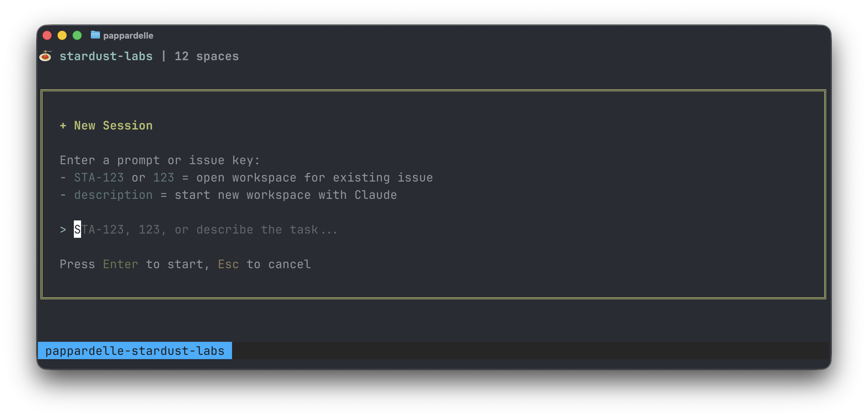Expand the 12 spaces counter

tap(207, 56)
